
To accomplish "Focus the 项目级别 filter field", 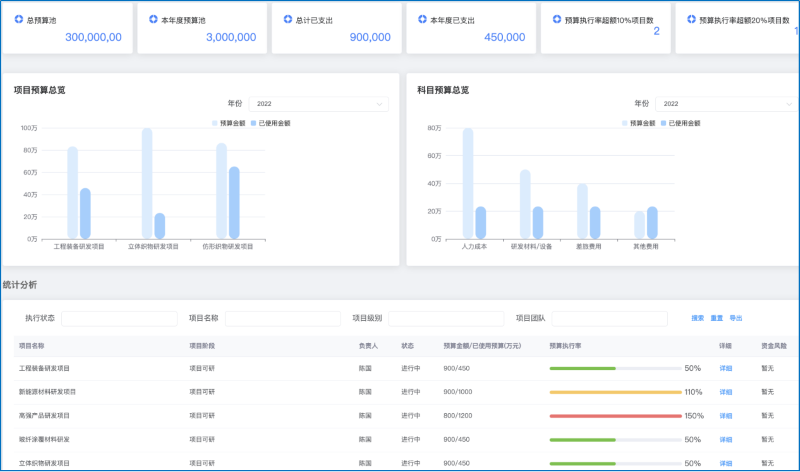I will click(x=446, y=318).
